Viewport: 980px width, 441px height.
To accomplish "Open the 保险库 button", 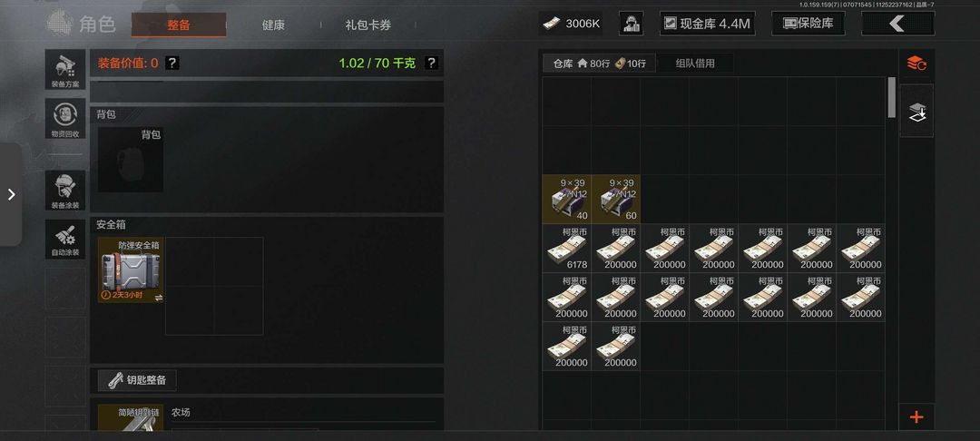I will click(808, 24).
